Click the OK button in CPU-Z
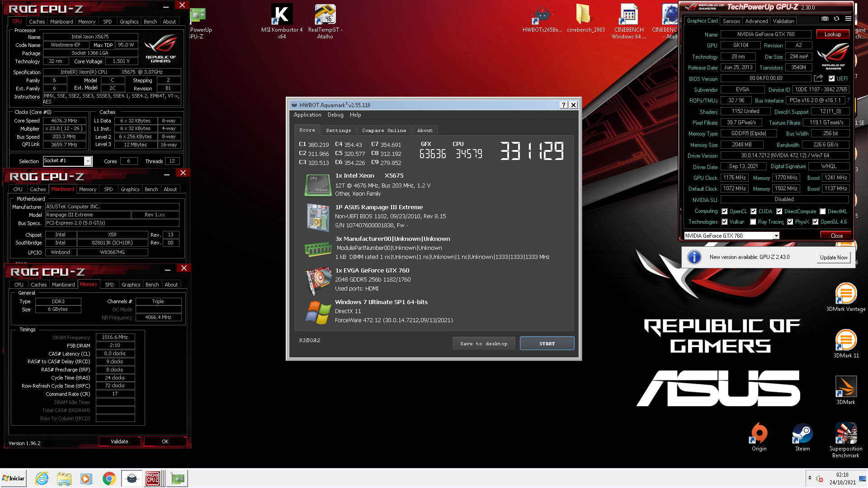 165,441
